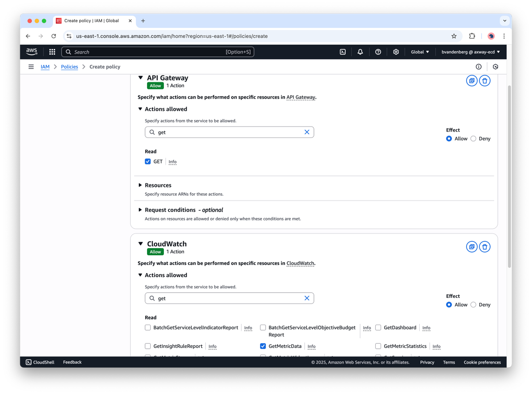The height and width of the screenshot is (394, 532).
Task: Open new browser tab
Action: (x=143, y=21)
